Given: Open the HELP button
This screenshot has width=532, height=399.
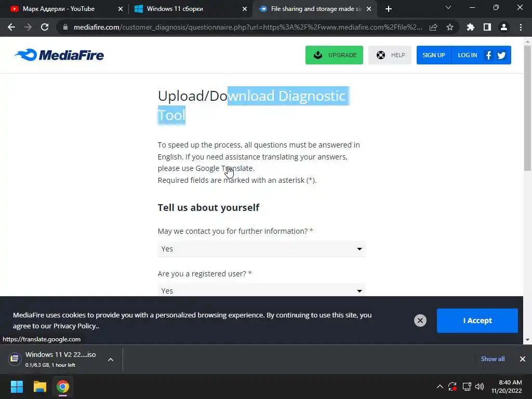Looking at the screenshot, I should 390,55.
